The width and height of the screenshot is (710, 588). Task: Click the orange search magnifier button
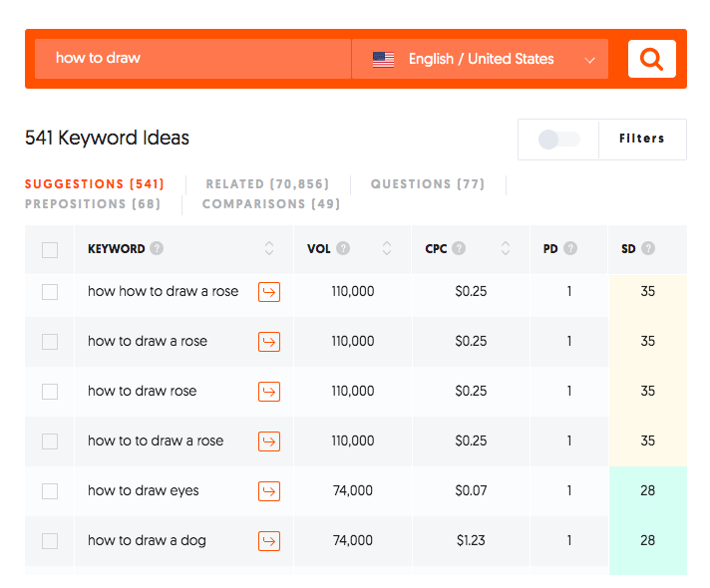coord(651,59)
